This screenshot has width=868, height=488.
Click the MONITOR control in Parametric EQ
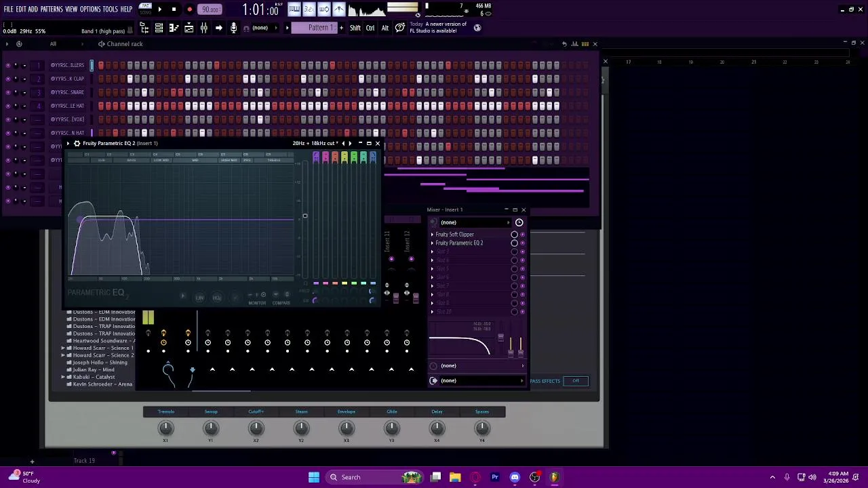tap(257, 303)
